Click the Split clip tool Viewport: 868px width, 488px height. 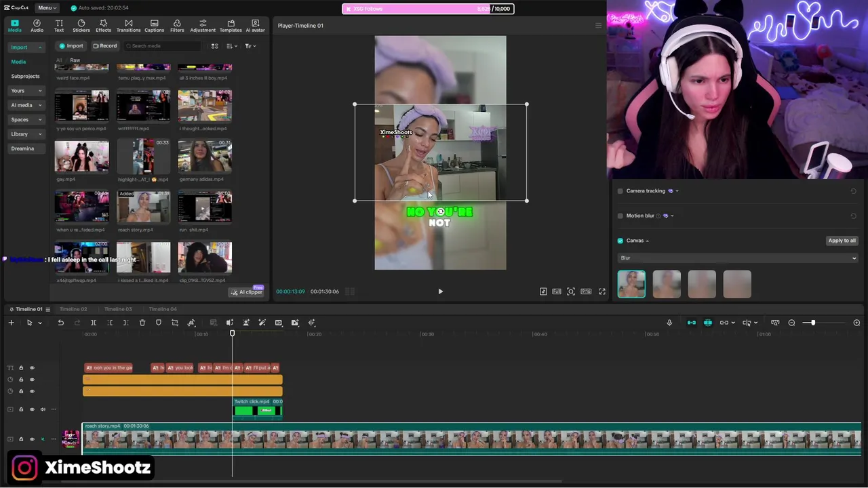94,323
